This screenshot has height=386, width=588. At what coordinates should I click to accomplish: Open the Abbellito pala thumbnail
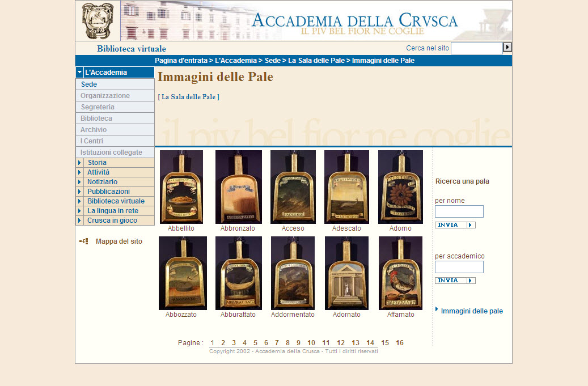(181, 186)
